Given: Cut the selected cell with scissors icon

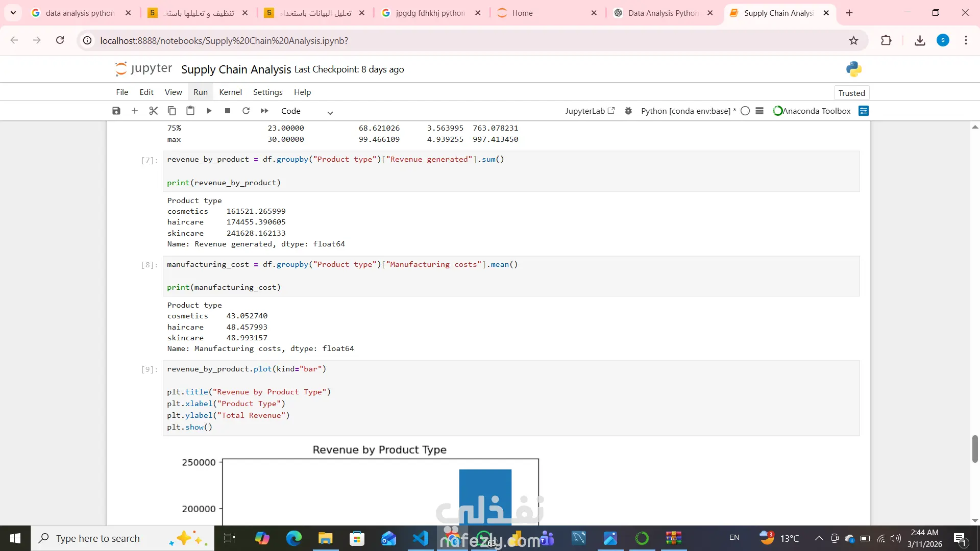Looking at the screenshot, I should pyautogui.click(x=153, y=111).
